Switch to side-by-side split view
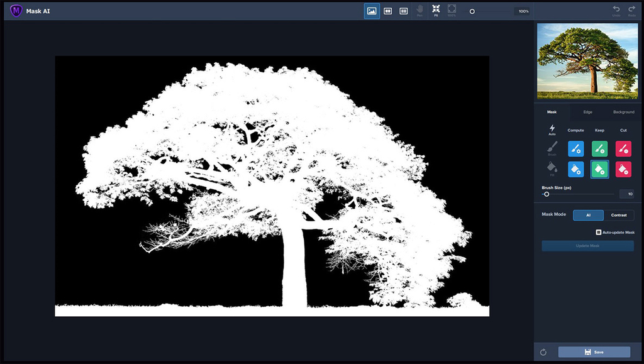 387,11
